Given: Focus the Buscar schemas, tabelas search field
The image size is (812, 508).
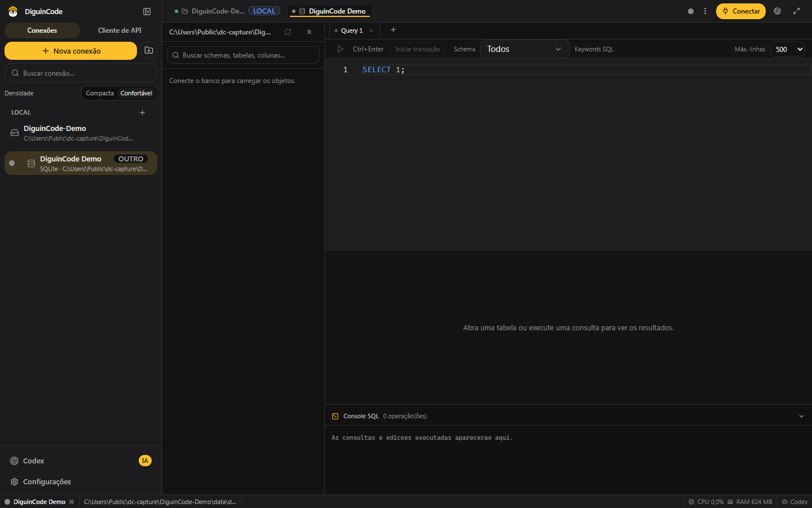Looking at the screenshot, I should pyautogui.click(x=243, y=55).
